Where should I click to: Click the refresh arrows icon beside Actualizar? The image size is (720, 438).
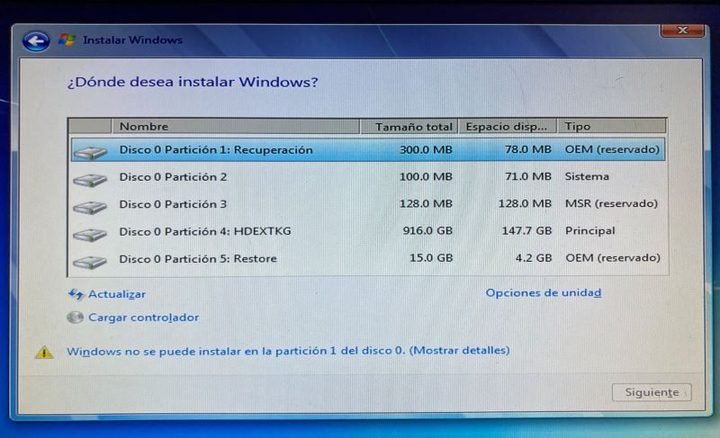pos(76,294)
